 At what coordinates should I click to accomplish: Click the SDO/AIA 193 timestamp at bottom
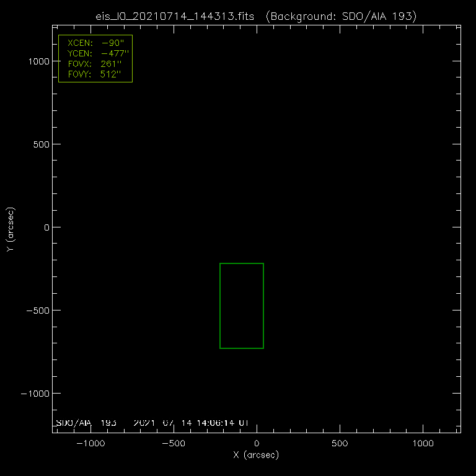pos(152,423)
